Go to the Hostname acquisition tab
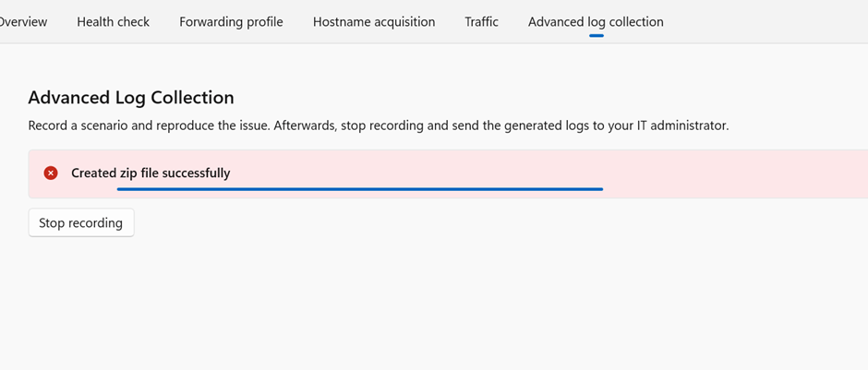Image resolution: width=868 pixels, height=370 pixels. coord(374,21)
